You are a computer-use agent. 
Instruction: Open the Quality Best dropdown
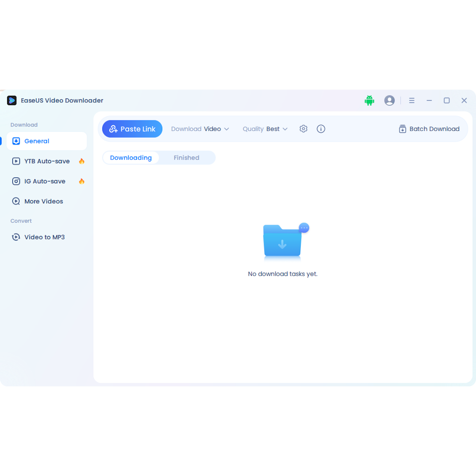tap(265, 129)
